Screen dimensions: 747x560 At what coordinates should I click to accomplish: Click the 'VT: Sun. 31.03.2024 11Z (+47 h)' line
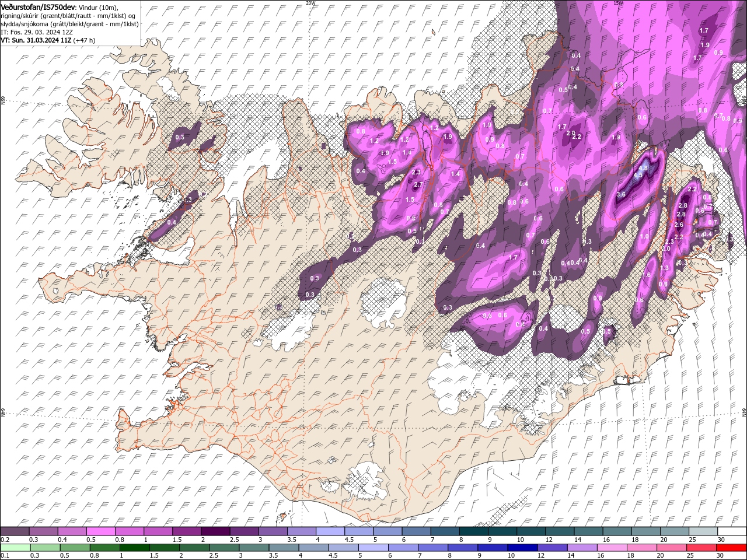click(48, 40)
